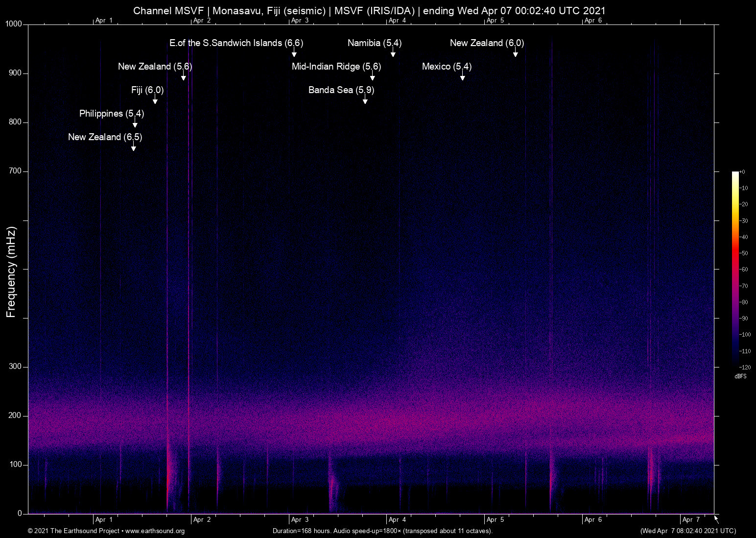Open the www.earthsound.org link text
The width and height of the screenshot is (756, 538).
point(155,531)
